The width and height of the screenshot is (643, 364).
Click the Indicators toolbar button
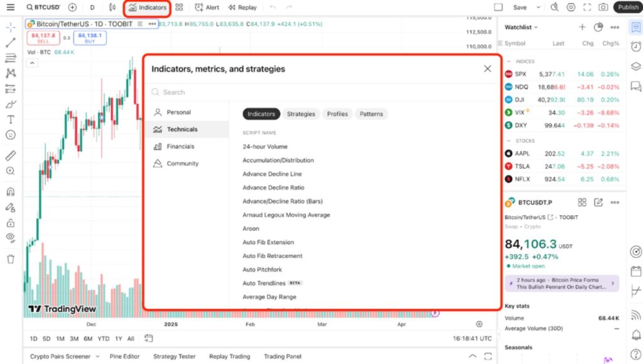pyautogui.click(x=147, y=8)
